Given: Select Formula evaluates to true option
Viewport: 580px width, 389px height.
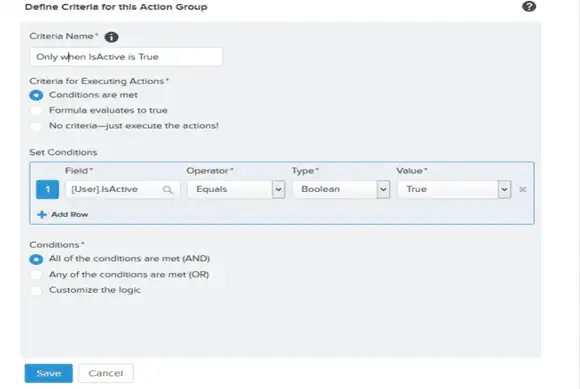Looking at the screenshot, I should tap(36, 111).
